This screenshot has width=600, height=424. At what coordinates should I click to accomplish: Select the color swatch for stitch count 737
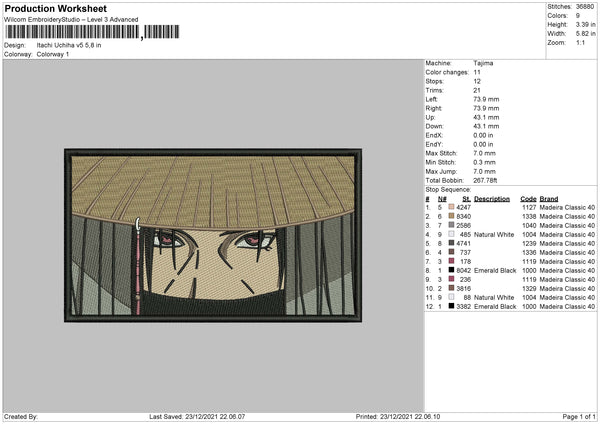pos(452,252)
